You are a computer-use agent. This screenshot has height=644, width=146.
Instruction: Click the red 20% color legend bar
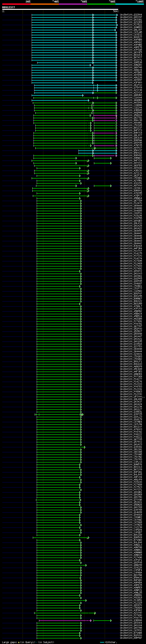pos(16,4)
